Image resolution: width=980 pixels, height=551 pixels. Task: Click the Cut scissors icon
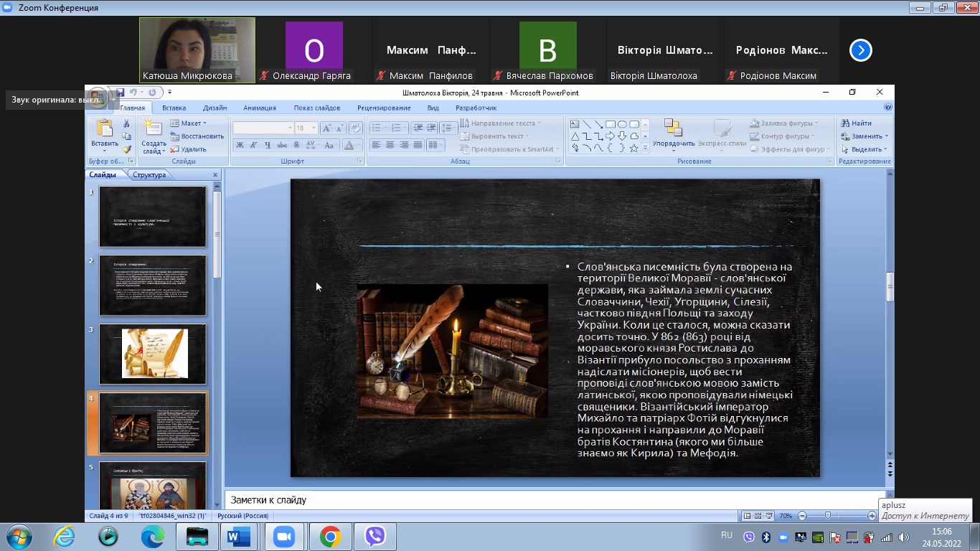127,123
